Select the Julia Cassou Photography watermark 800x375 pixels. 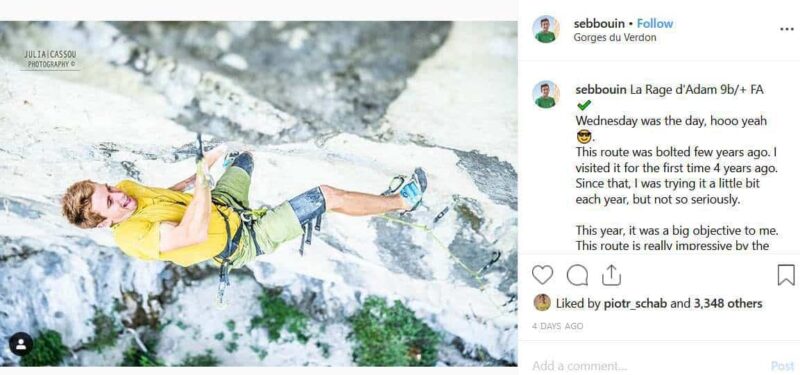click(51, 59)
